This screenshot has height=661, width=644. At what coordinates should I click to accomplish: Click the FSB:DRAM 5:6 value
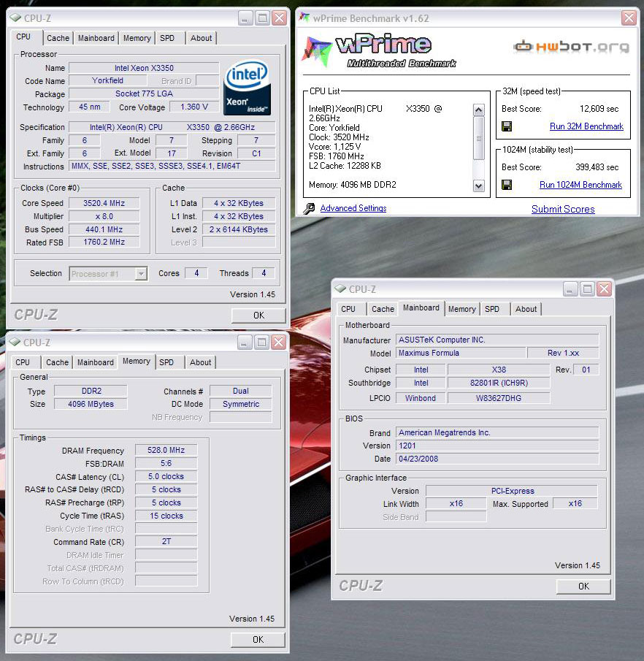coord(166,463)
